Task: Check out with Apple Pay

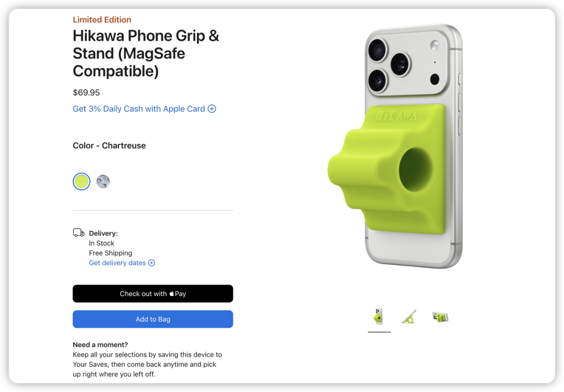Action: 153,293
